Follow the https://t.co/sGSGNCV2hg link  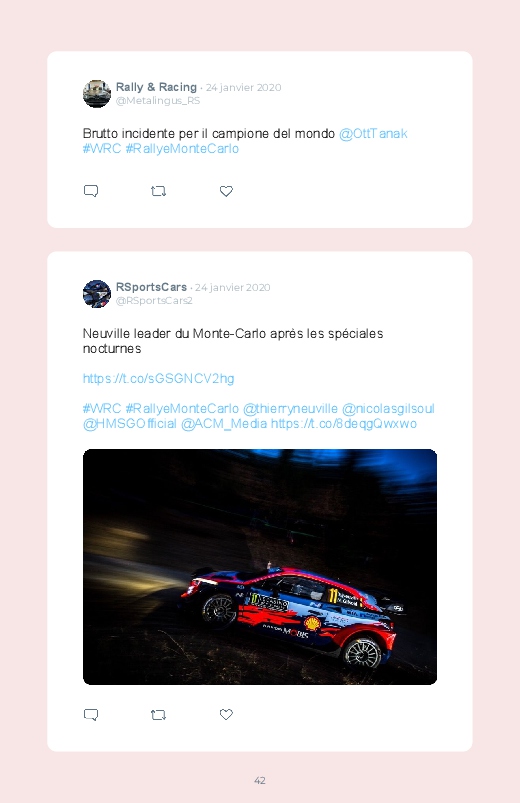coord(158,378)
